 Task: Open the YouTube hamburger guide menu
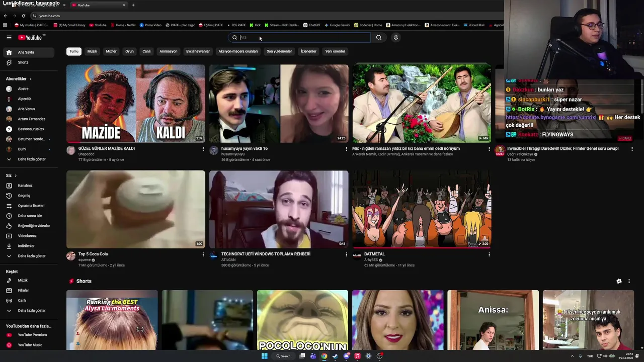pyautogui.click(x=9, y=38)
